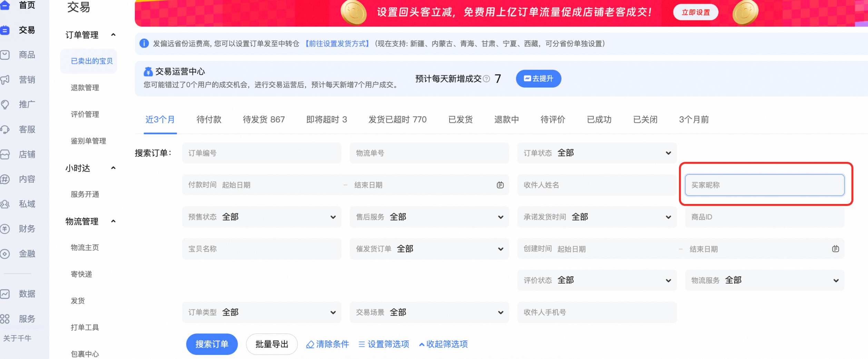The width and height of the screenshot is (868, 359).
Task: Click 立即设置 on the red banner
Action: 696,12
